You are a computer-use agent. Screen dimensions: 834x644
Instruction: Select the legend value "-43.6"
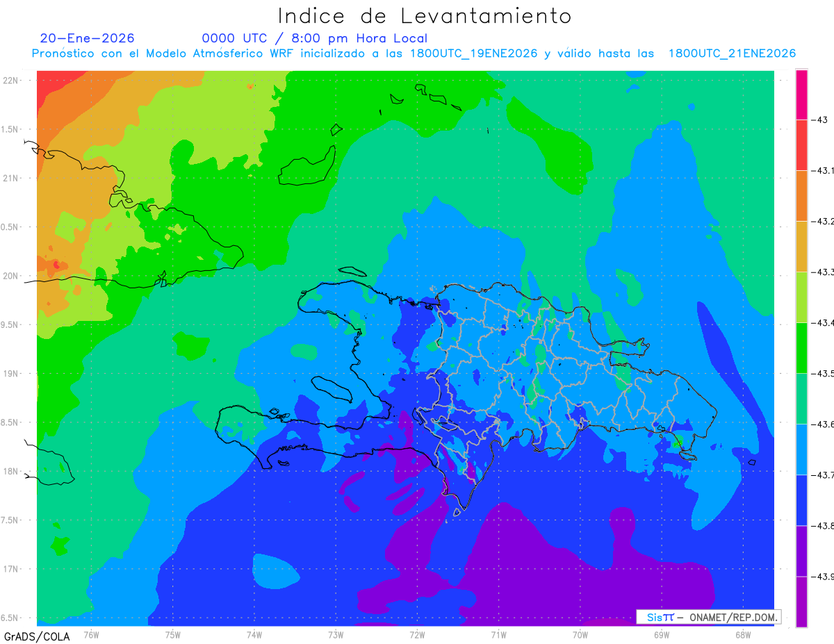click(823, 424)
